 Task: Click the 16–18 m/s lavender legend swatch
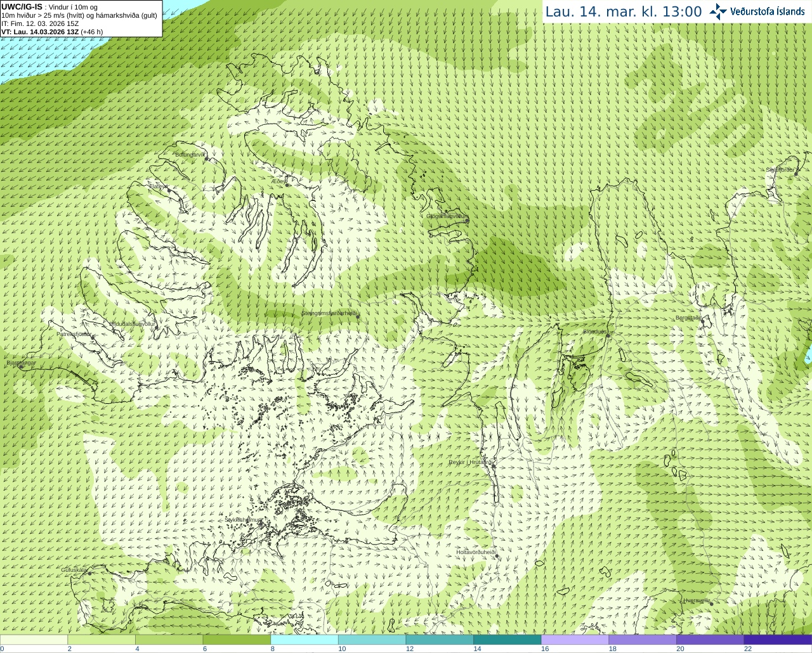[x=575, y=639]
